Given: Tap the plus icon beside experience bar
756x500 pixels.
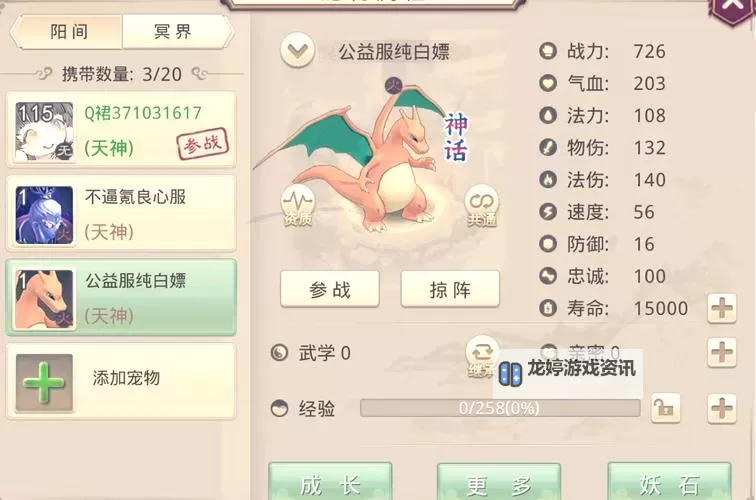Looking at the screenshot, I should tap(721, 408).
